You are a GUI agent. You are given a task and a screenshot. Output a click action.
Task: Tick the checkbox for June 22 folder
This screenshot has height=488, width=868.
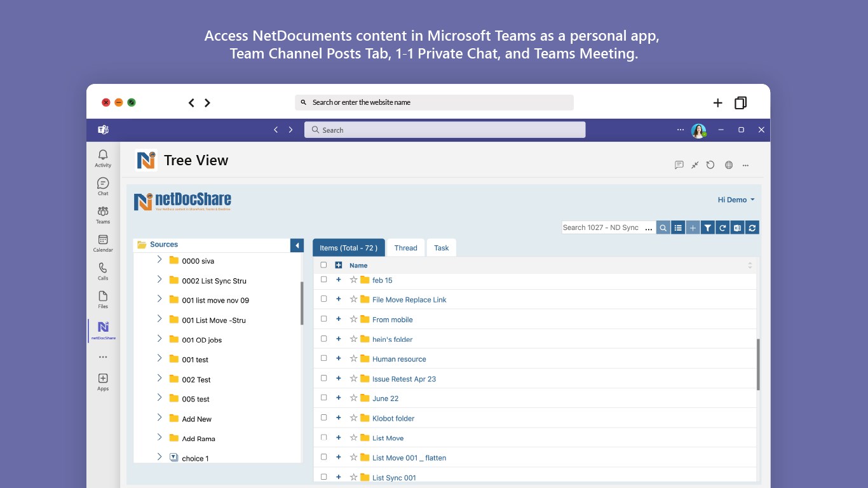(323, 398)
